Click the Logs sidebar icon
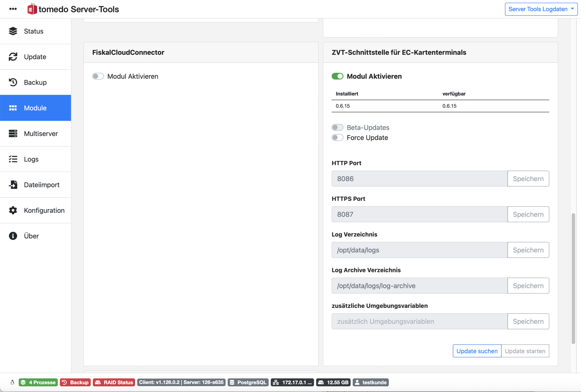Image resolution: width=581 pixels, height=392 pixels. tap(13, 159)
